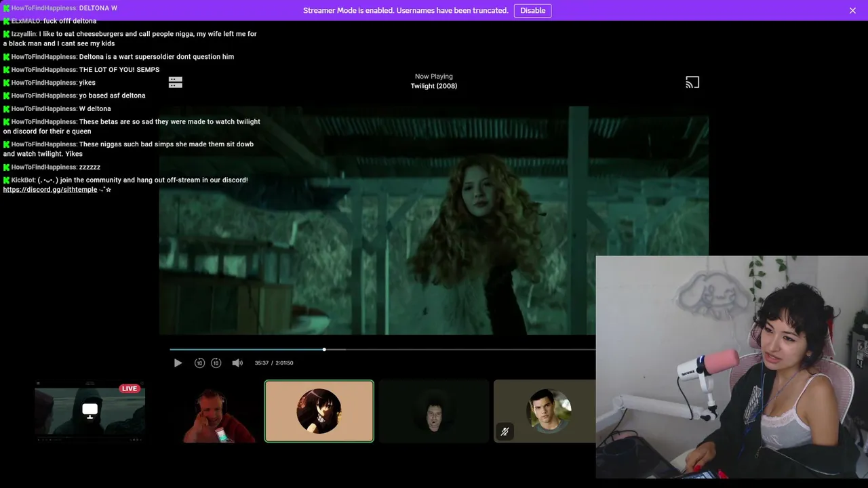Viewport: 868px width, 488px height.
Task: Click the monitor icon on the live stream tile
Action: pyautogui.click(x=90, y=410)
